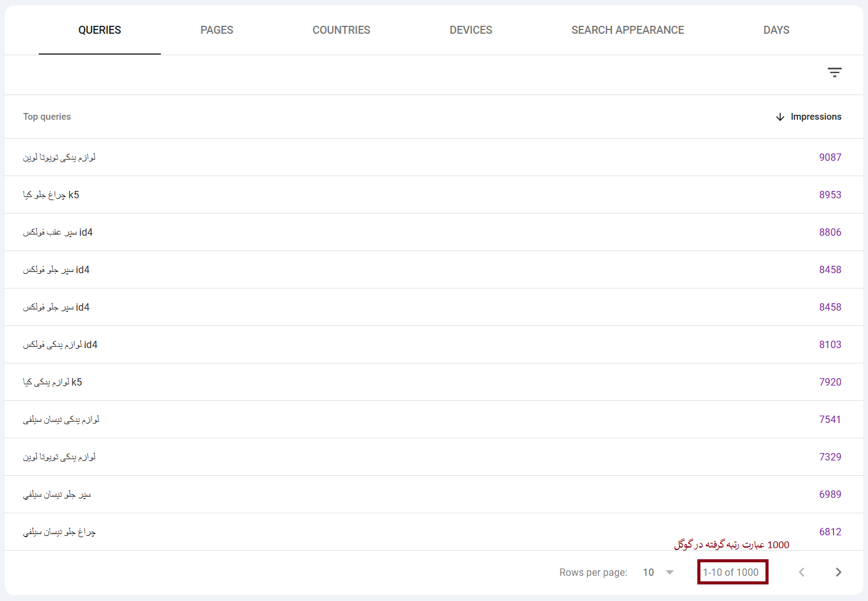Select the Devices tab
868x601 pixels.
[x=471, y=30]
